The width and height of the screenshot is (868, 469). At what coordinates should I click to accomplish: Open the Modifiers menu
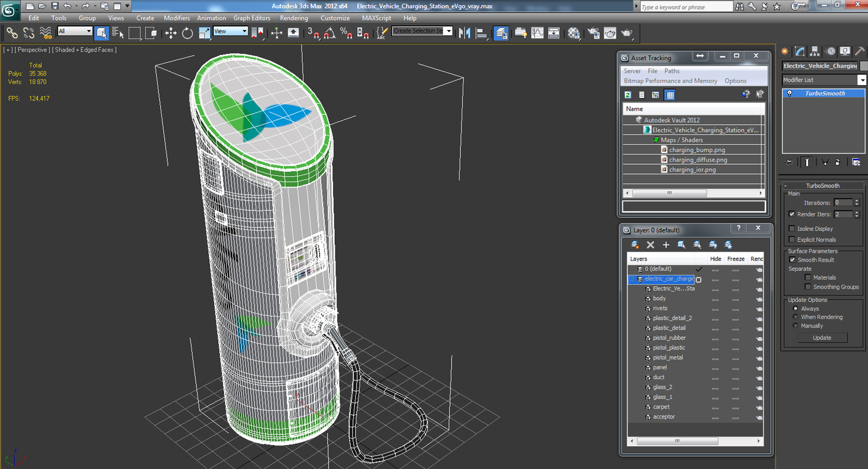[x=177, y=18]
